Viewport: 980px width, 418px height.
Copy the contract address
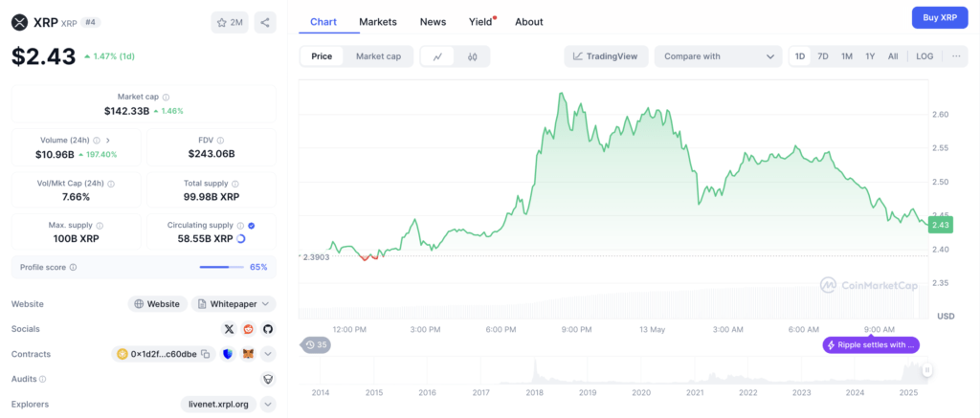pos(205,354)
